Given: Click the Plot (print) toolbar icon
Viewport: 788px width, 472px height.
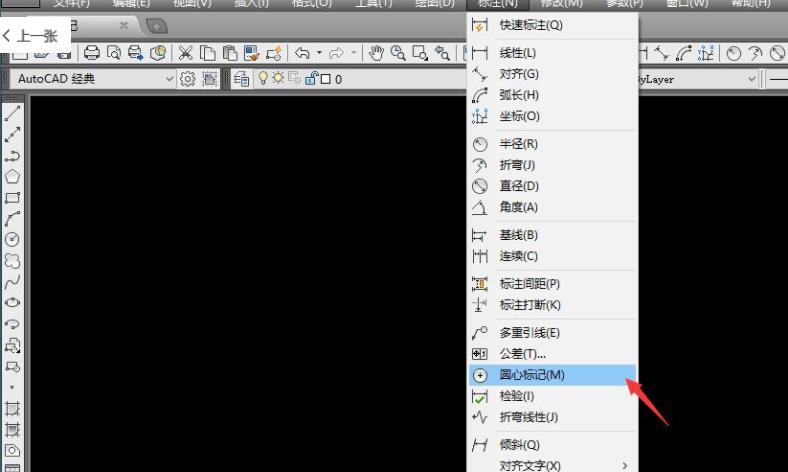Looking at the screenshot, I should click(x=91, y=53).
